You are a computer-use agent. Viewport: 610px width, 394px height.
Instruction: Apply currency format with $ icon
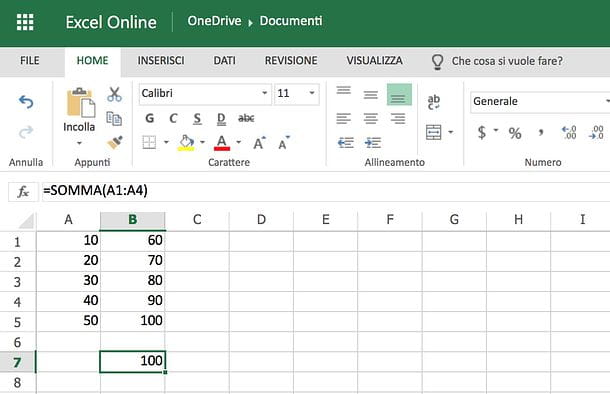click(482, 133)
